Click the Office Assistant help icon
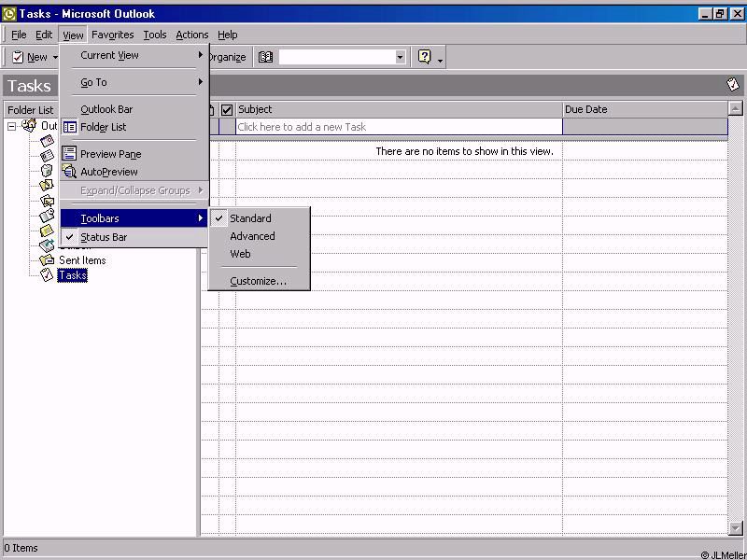This screenshot has width=747, height=560. [x=425, y=57]
